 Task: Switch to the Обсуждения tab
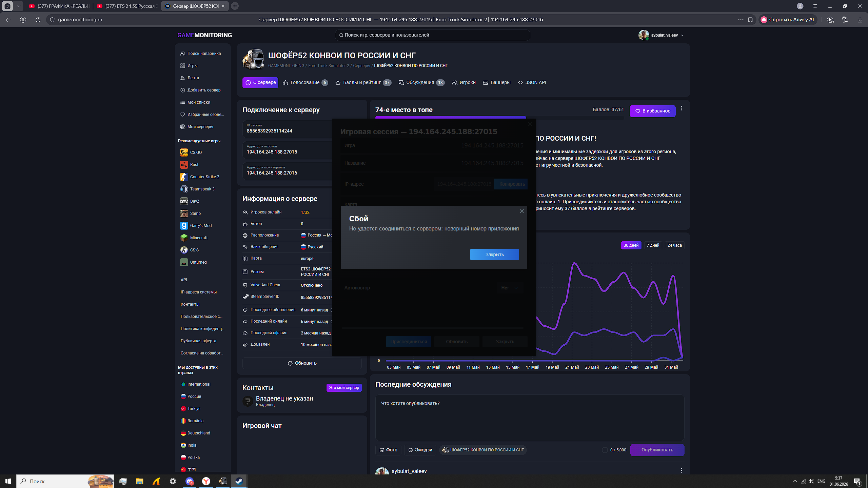point(421,83)
